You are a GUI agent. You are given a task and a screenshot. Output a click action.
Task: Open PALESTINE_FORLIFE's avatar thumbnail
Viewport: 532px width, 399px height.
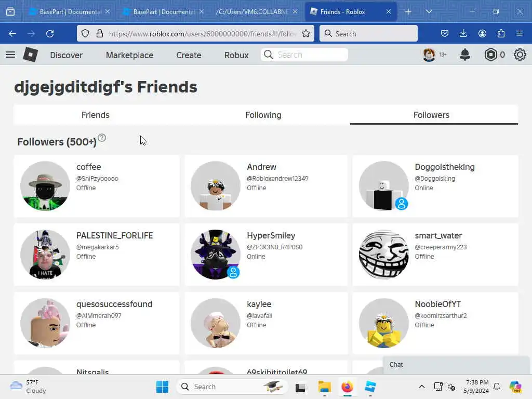[x=45, y=255]
